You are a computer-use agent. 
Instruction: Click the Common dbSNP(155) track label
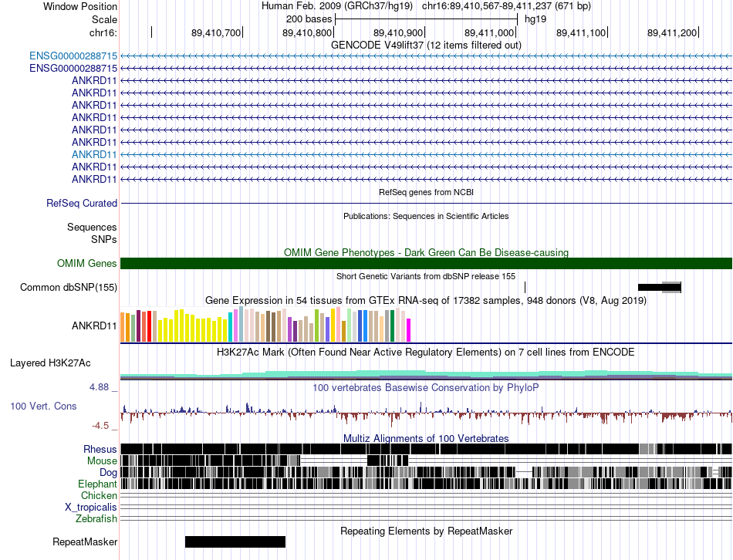[x=68, y=288]
